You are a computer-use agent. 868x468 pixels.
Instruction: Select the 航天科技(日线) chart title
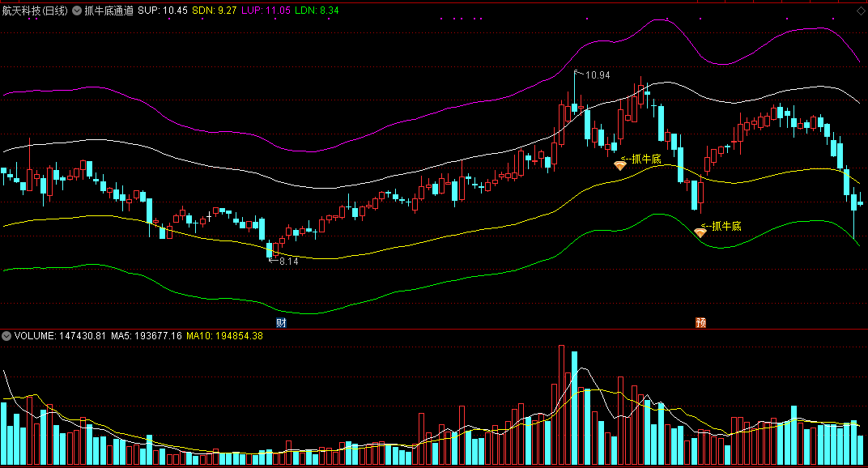(35, 11)
